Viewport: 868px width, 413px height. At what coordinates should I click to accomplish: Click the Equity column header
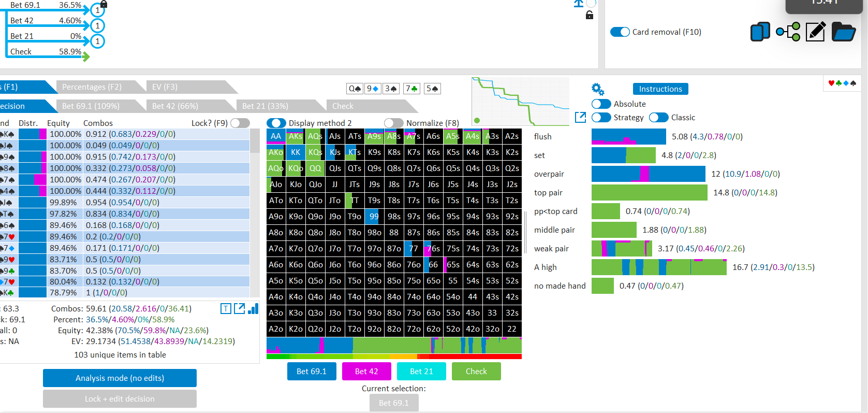click(58, 123)
